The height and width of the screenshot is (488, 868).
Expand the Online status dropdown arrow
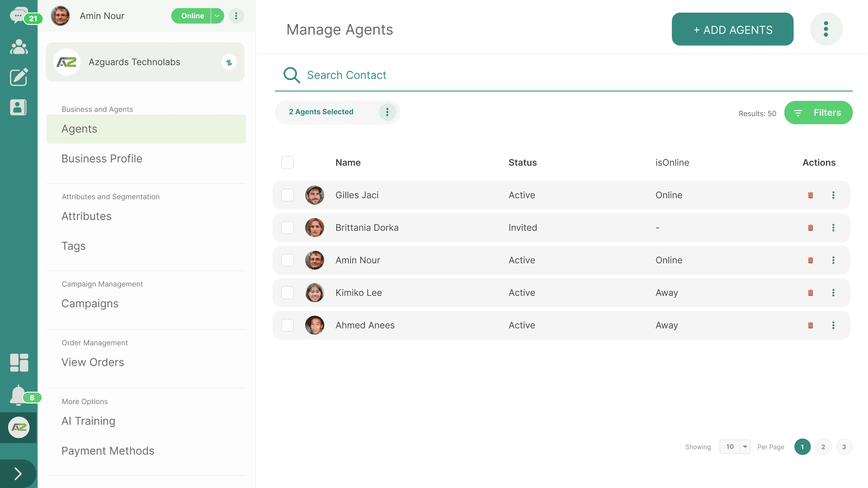pos(217,16)
